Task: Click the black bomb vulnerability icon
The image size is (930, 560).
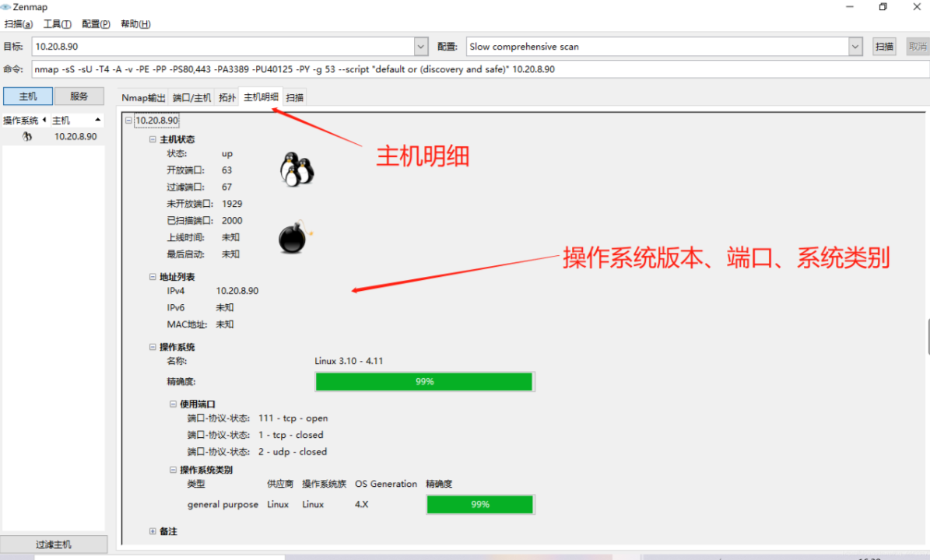Action: point(295,236)
